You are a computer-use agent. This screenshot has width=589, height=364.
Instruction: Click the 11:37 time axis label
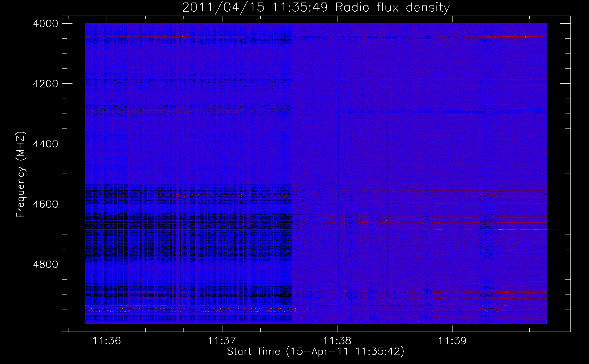222,341
